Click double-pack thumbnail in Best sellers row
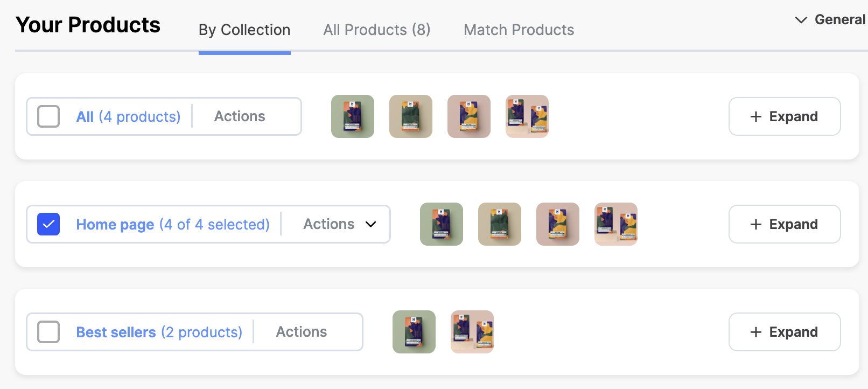This screenshot has height=389, width=868. click(x=472, y=332)
